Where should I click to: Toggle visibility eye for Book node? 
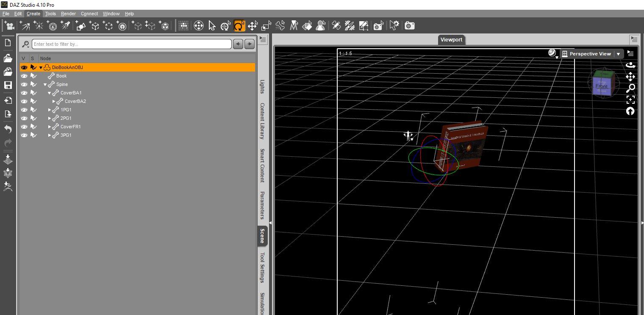click(24, 76)
